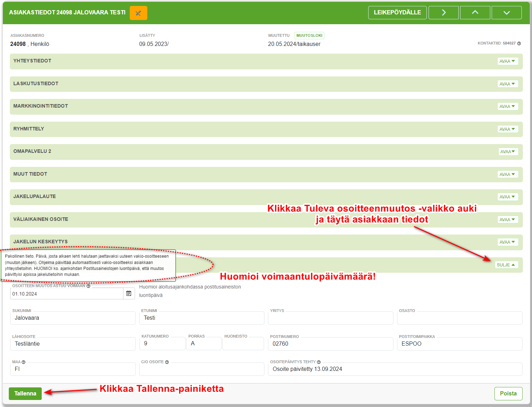This screenshot has width=532, height=407.
Task: Click the Laskutustiedot section header title
Action: [x=36, y=84]
